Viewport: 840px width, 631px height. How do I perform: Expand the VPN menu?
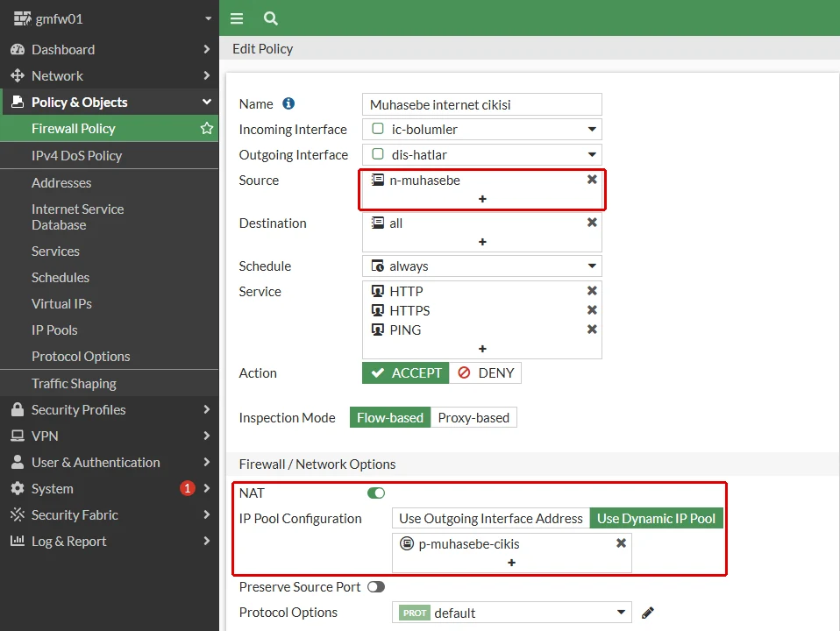tap(110, 436)
